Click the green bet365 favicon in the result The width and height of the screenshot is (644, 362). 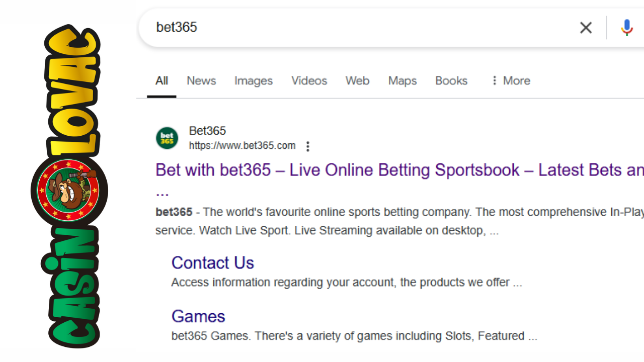pyautogui.click(x=167, y=138)
